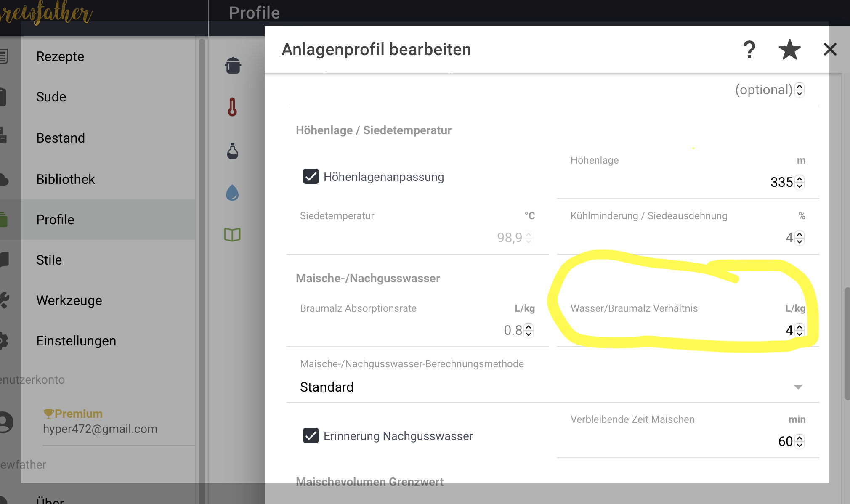This screenshot has height=504, width=850.
Task: Open Rezepte in the sidebar menu
Action: (x=60, y=56)
